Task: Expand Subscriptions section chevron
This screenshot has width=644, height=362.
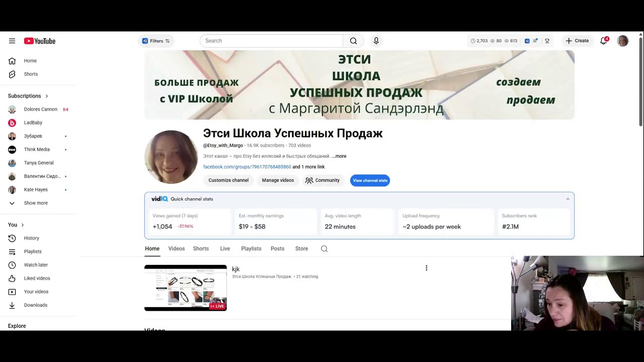Action: 47,96
